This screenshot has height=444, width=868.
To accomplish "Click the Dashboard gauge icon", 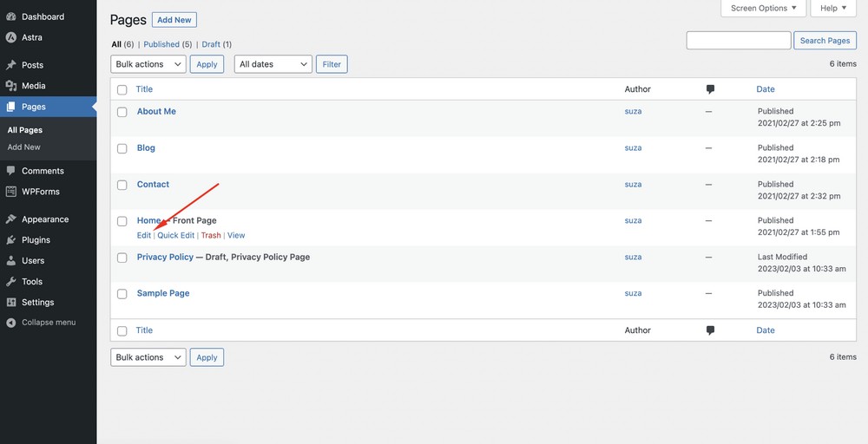I will [x=11, y=16].
